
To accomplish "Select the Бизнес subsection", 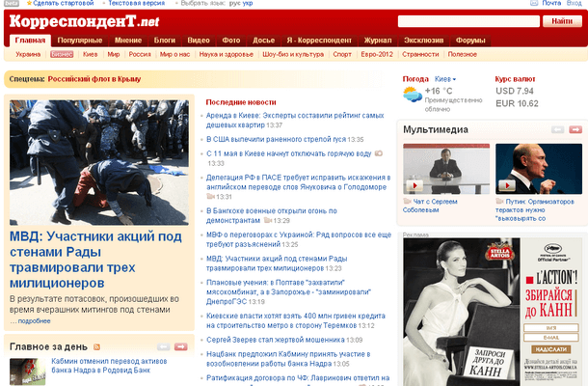I will (x=63, y=55).
